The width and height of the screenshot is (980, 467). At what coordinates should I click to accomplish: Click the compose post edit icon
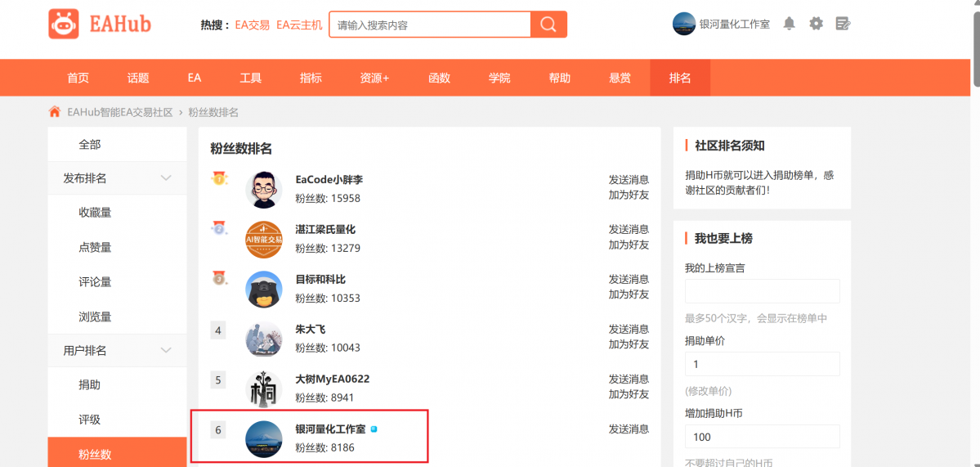(844, 25)
